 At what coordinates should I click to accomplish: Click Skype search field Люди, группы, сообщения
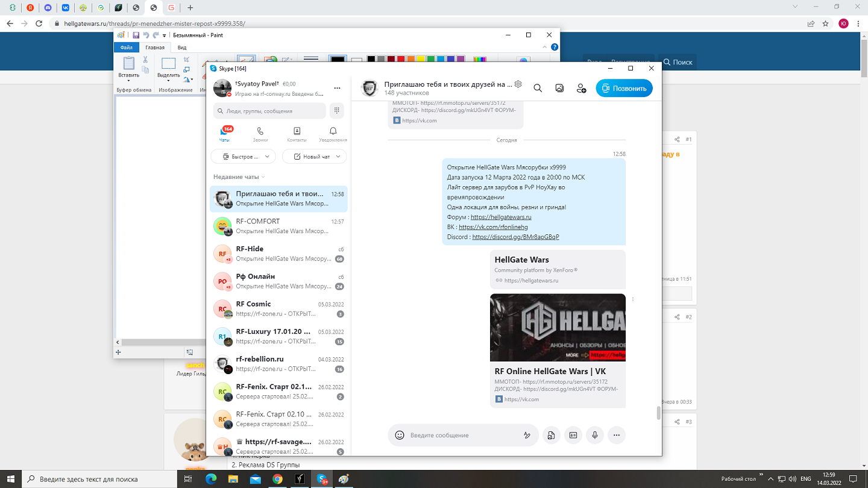tap(269, 111)
